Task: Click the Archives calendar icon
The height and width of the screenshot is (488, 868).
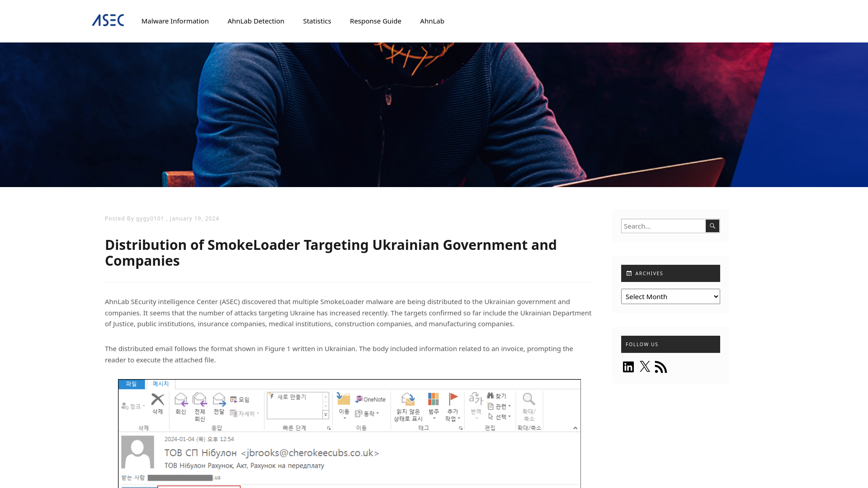Action: click(x=629, y=273)
